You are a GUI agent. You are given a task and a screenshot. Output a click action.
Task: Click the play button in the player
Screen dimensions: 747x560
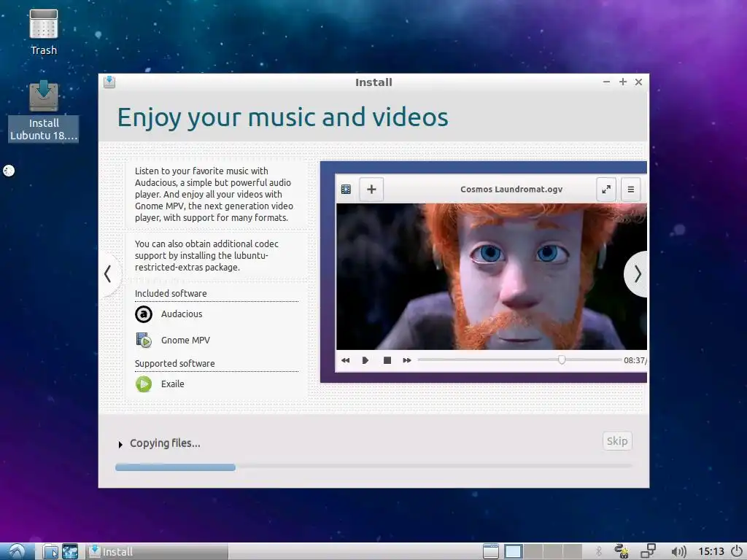coord(365,360)
